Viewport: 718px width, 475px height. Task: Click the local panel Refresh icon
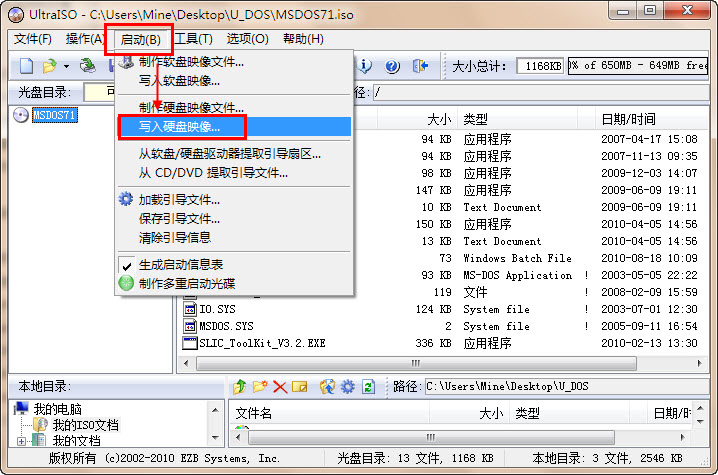[368, 387]
